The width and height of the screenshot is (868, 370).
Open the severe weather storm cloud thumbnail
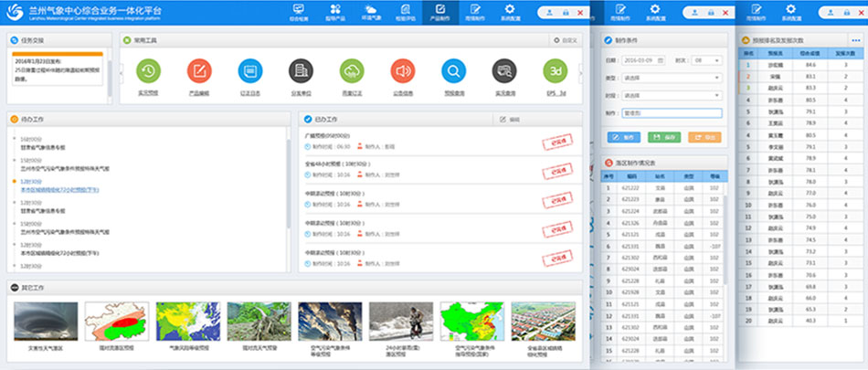point(46,322)
